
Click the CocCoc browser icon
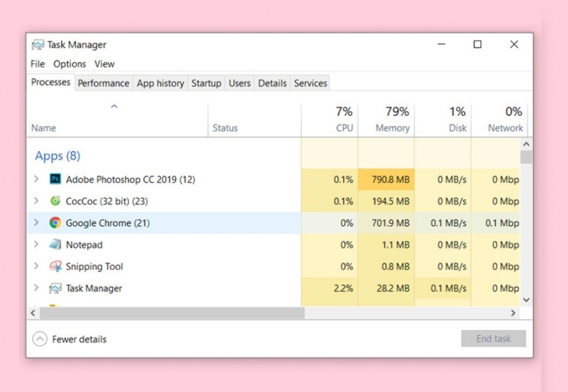tap(55, 201)
